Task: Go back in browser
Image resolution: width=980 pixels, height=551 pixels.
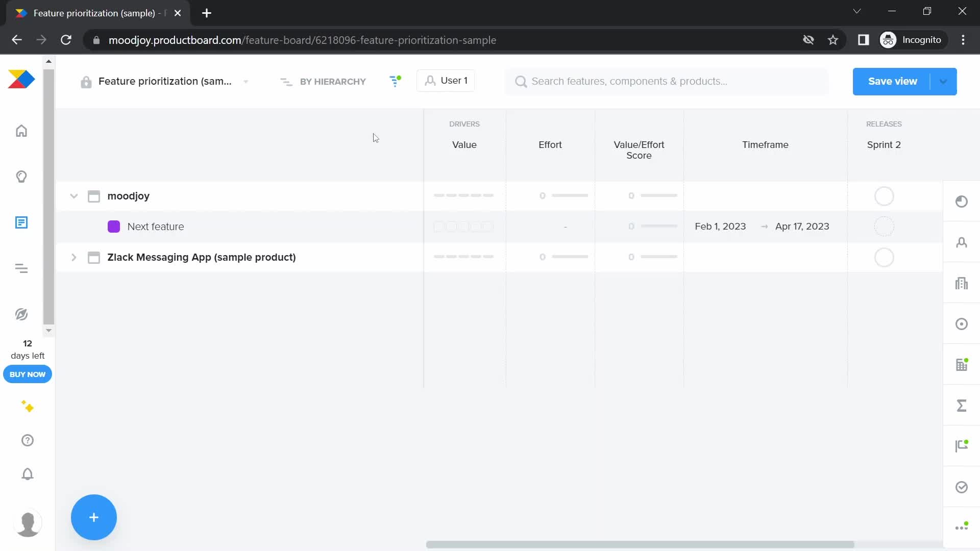Action: point(17,40)
